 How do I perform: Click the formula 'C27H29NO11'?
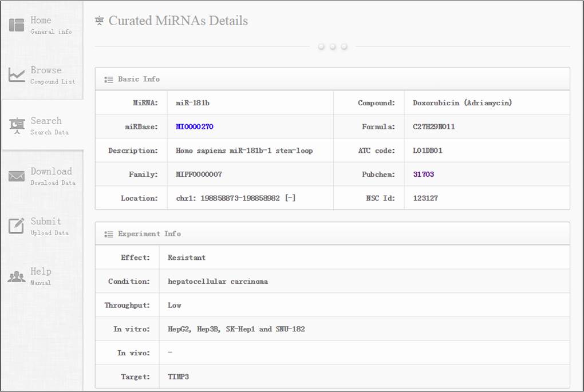(x=433, y=126)
